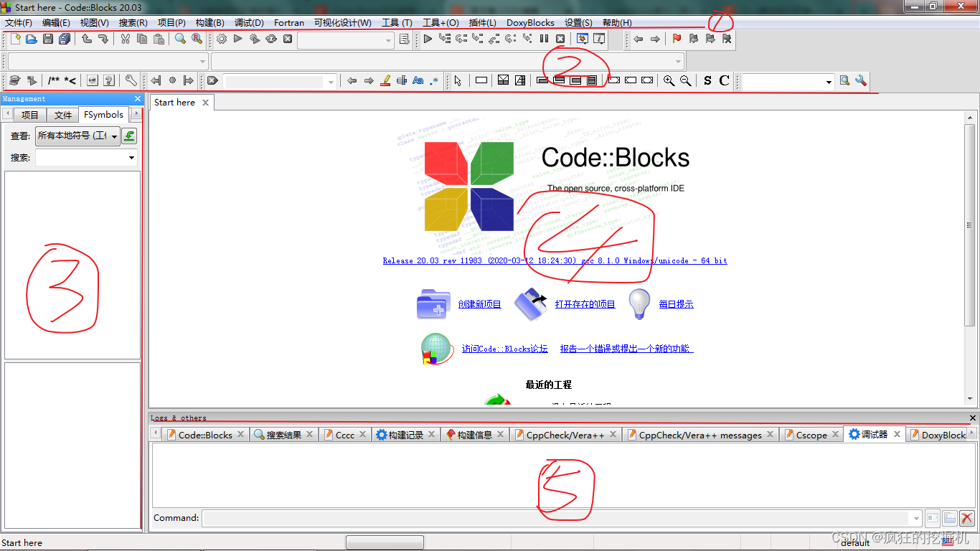The image size is (980, 551).
Task: Open the 文件(F) menu
Action: 19,23
